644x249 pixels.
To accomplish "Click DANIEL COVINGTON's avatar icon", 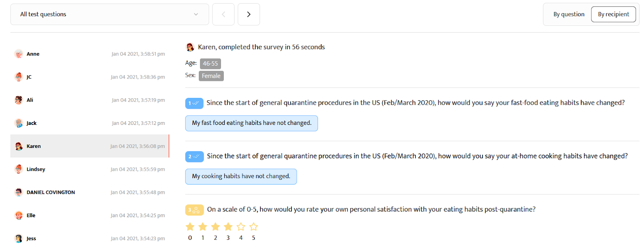I will pyautogui.click(x=19, y=192).
